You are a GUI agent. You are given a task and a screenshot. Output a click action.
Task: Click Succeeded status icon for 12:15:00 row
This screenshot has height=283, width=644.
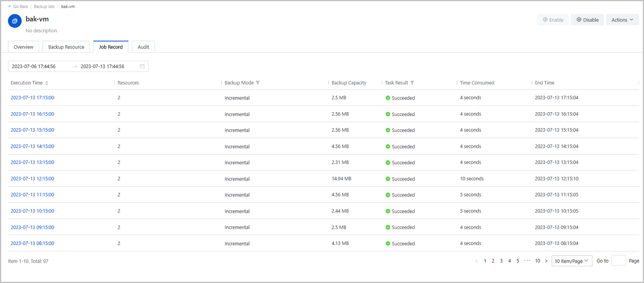click(387, 179)
